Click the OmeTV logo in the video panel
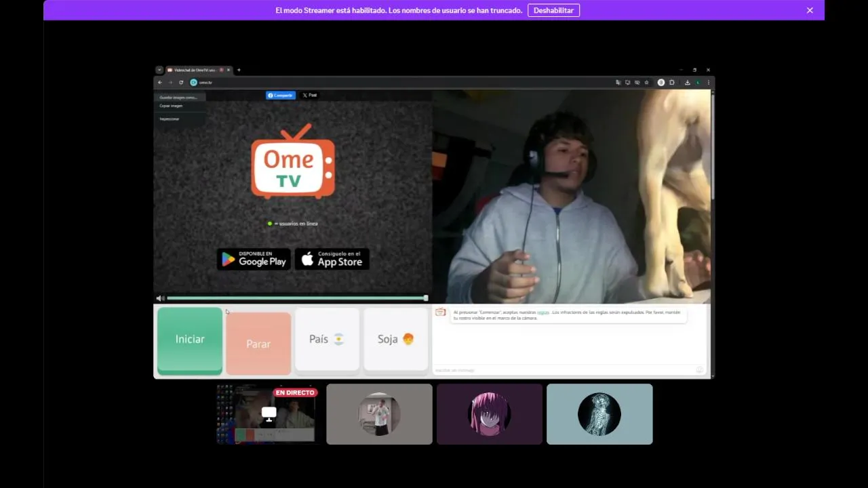 click(293, 161)
